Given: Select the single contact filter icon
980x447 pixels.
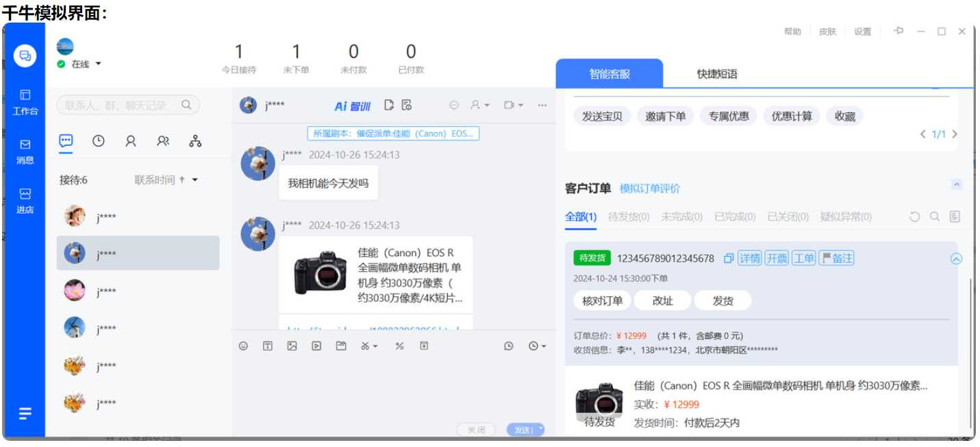Looking at the screenshot, I should 131,140.
